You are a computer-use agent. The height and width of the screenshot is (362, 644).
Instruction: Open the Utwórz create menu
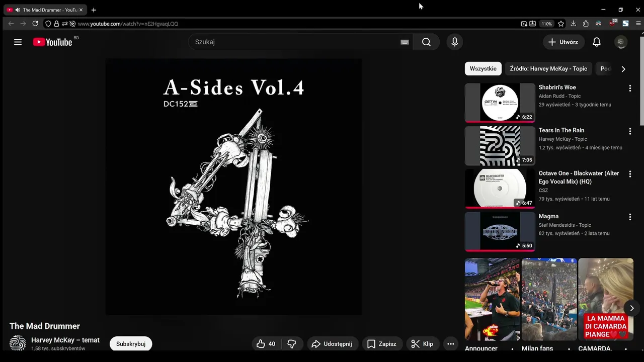pyautogui.click(x=563, y=42)
